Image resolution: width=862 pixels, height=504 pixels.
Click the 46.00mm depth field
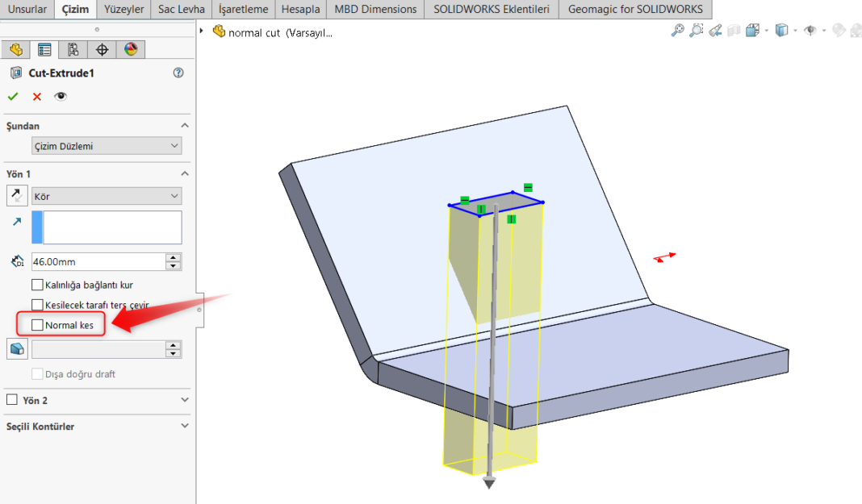98,262
